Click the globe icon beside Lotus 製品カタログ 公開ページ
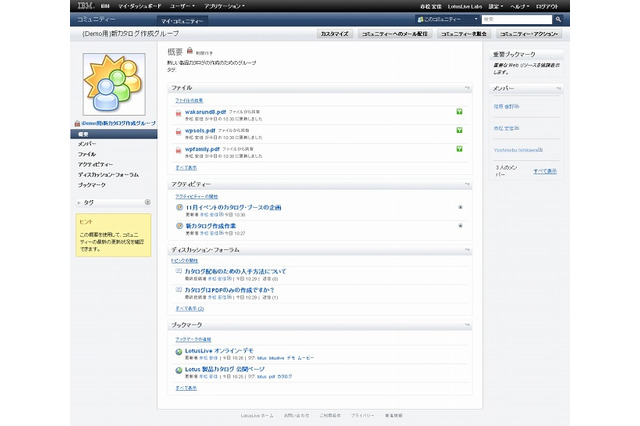Screen dimensions: 640x426 pos(179,371)
